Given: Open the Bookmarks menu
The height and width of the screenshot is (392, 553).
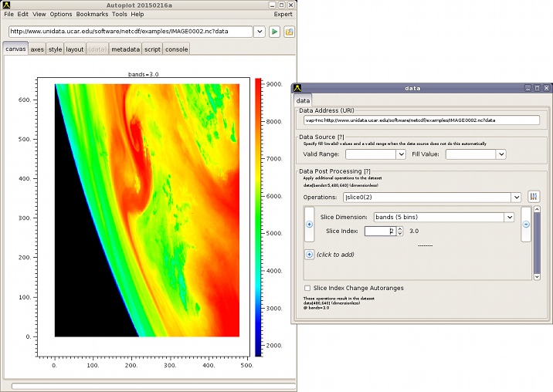Looking at the screenshot, I should 92,14.
